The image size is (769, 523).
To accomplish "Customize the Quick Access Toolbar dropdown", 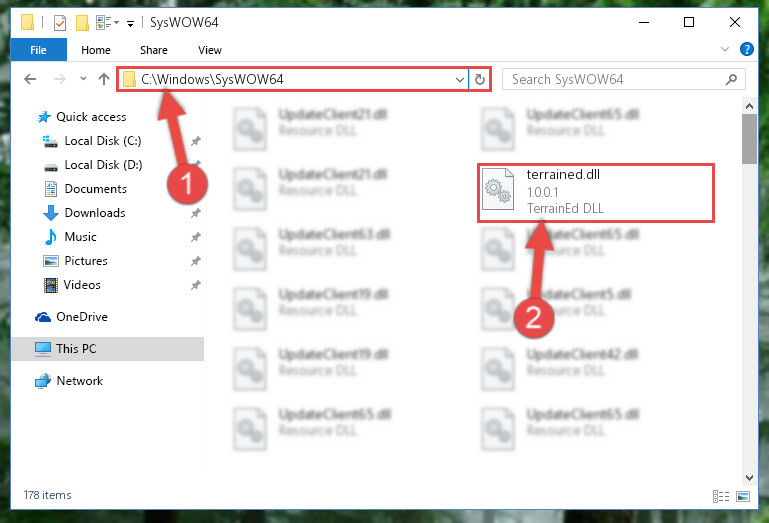I will pyautogui.click(x=130, y=23).
